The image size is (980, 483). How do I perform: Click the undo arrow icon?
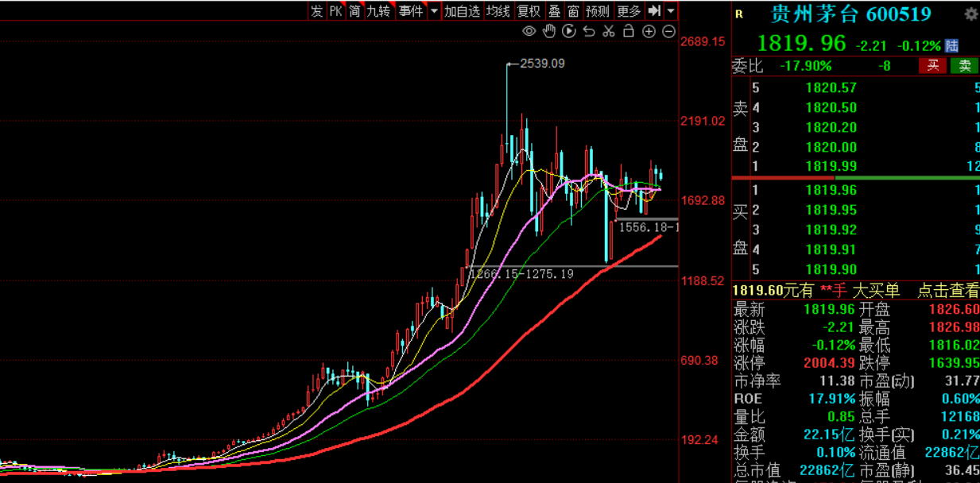click(x=589, y=31)
